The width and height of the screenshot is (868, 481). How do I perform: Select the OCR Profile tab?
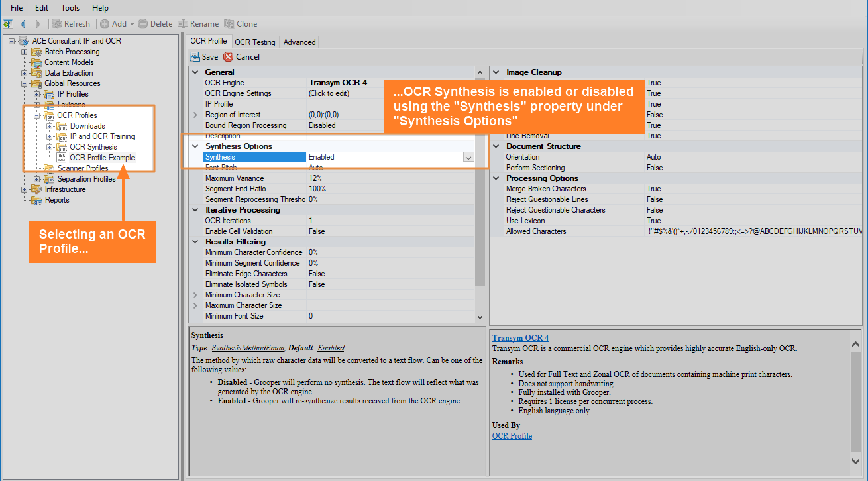click(209, 41)
